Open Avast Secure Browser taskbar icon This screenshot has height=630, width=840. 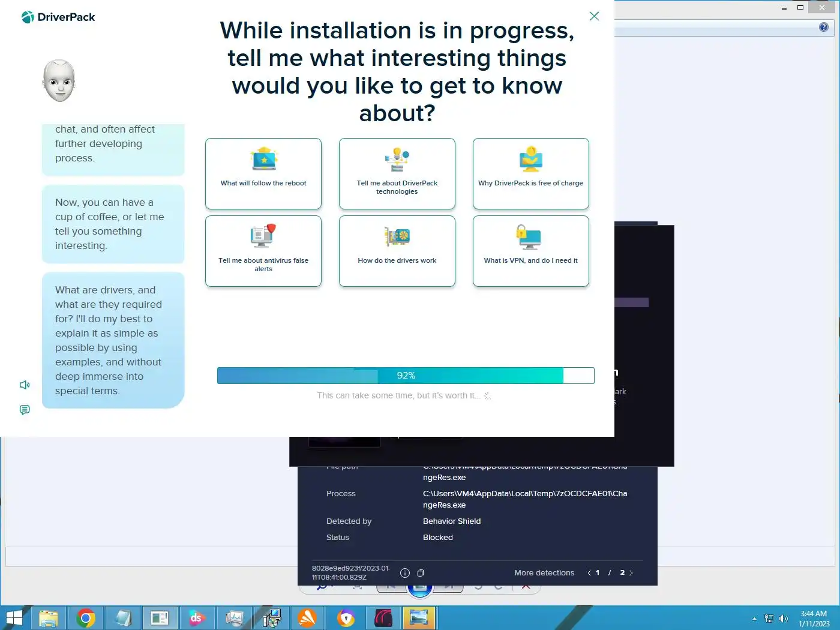[346, 618]
